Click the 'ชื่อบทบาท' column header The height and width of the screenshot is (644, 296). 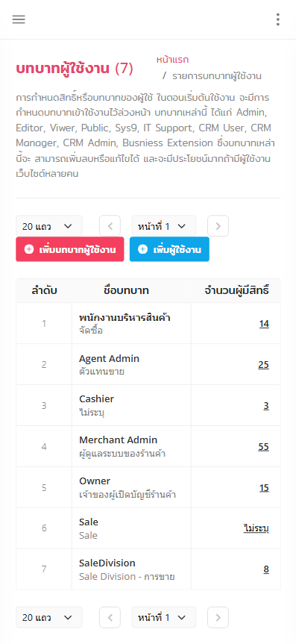127,291
